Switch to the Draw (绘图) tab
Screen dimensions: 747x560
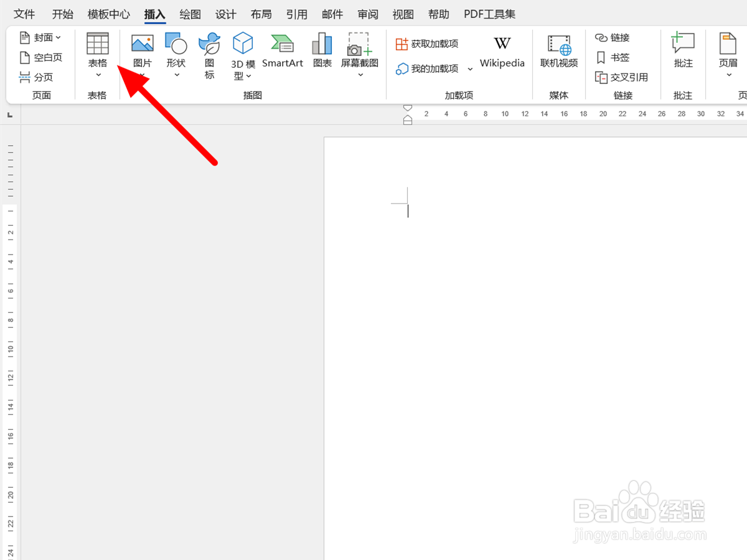pos(190,14)
